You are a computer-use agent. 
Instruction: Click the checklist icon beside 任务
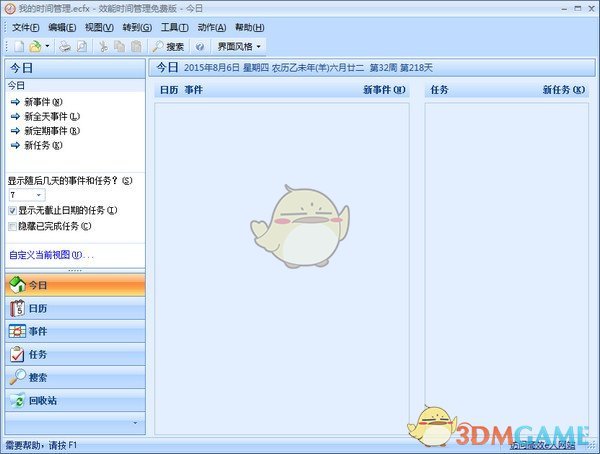(x=17, y=354)
